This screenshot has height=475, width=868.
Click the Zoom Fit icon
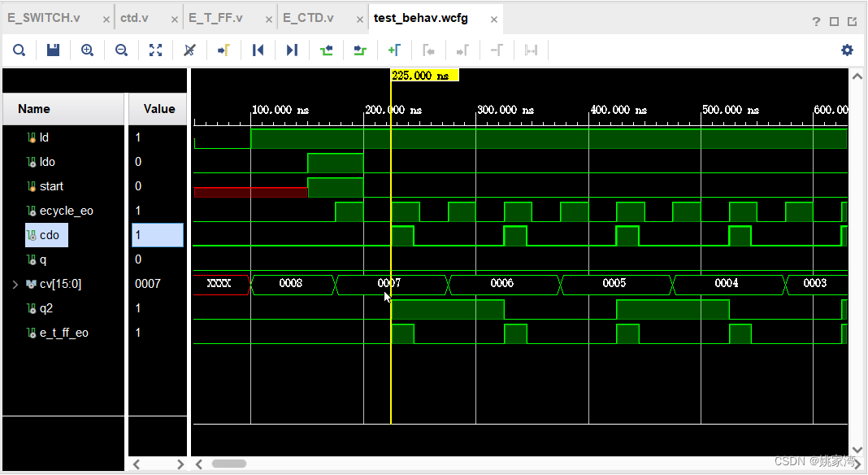point(156,50)
